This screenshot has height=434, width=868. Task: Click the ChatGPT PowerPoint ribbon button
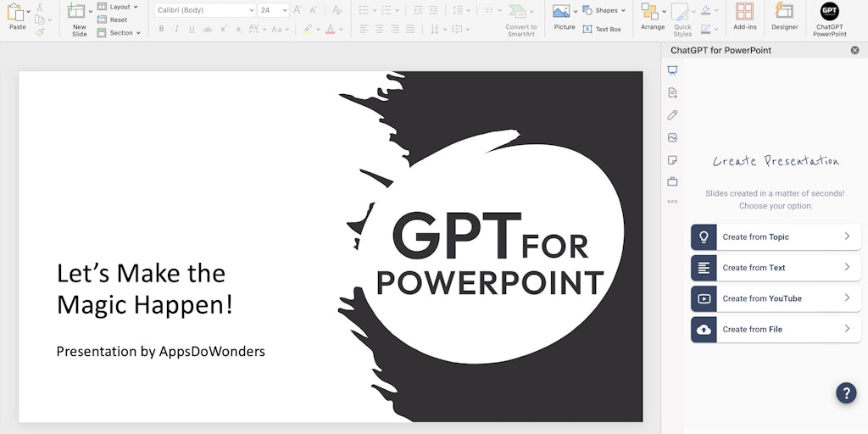pyautogui.click(x=829, y=20)
